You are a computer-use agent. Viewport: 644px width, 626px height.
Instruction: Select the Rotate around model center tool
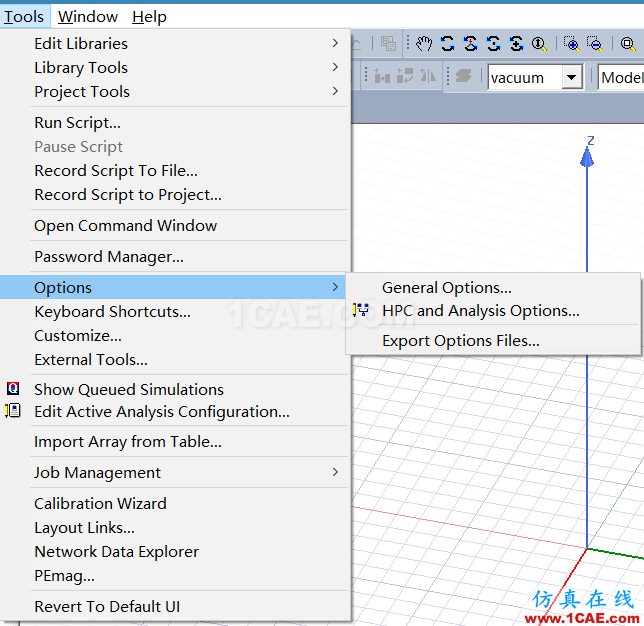coord(447,43)
